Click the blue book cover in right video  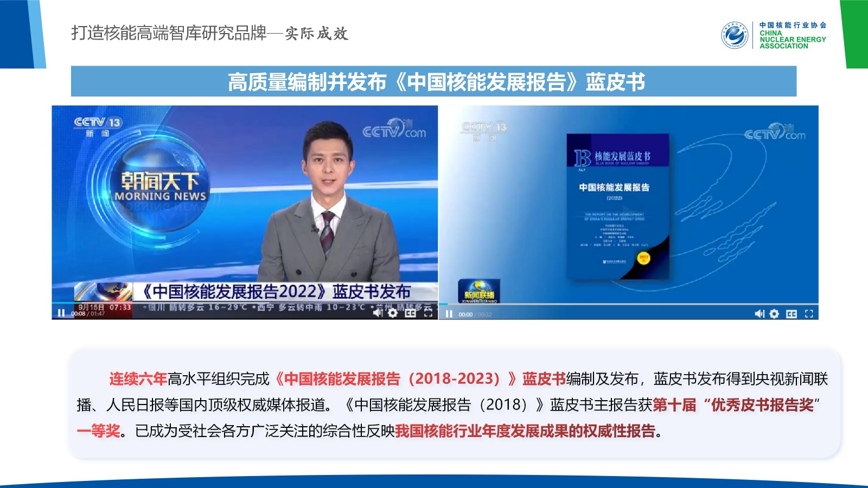[617, 206]
